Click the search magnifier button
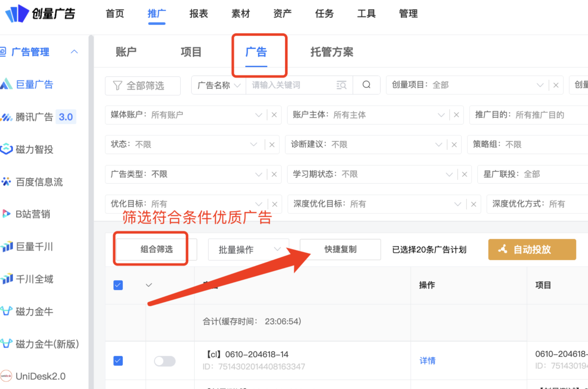 tap(366, 85)
